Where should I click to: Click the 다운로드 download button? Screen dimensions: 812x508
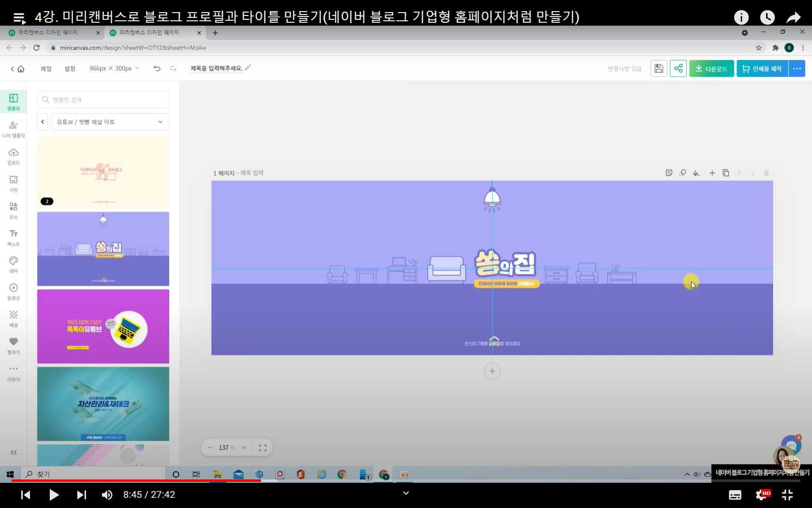tap(711, 68)
